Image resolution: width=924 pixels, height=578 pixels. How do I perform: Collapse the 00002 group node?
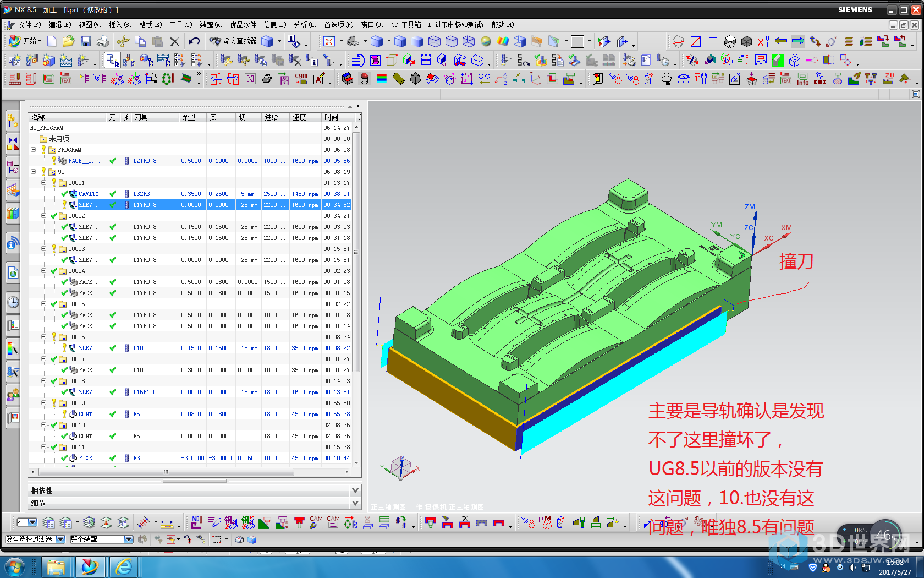point(44,216)
